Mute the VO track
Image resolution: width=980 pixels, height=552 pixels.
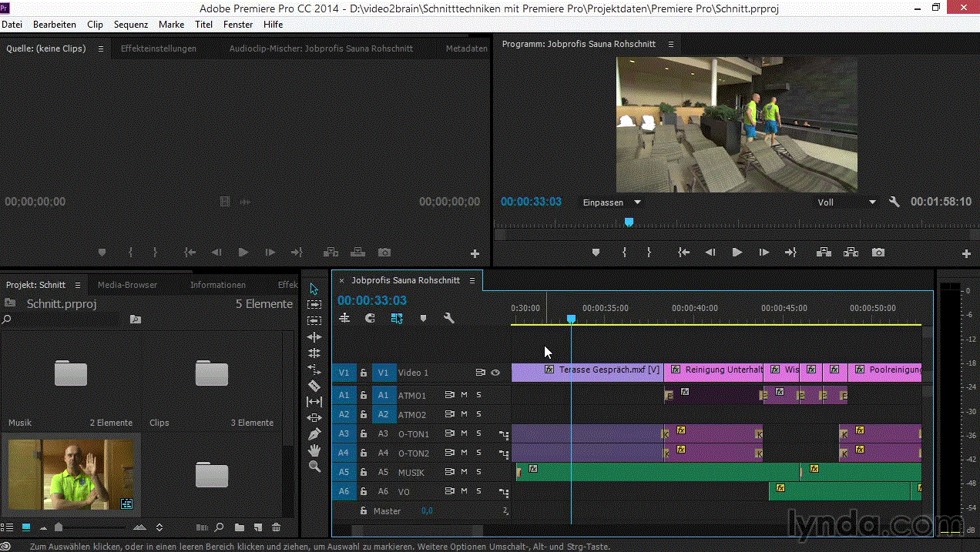coord(464,491)
